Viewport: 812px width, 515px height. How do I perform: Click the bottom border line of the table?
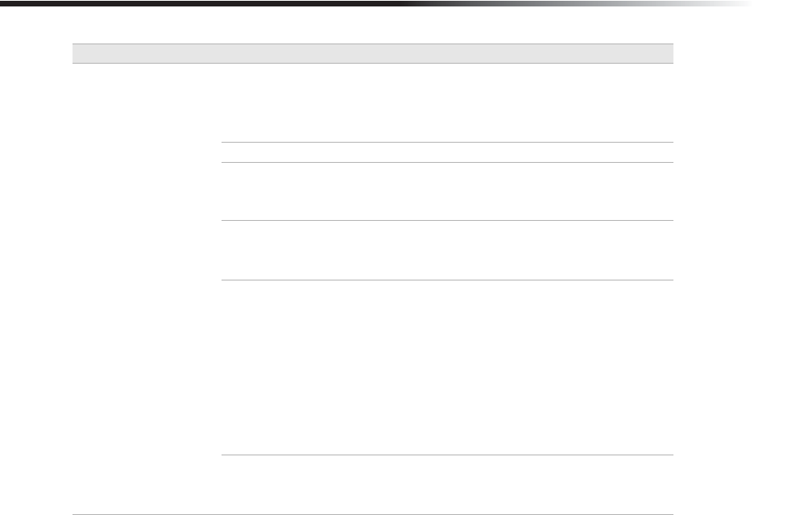pos(373,514)
